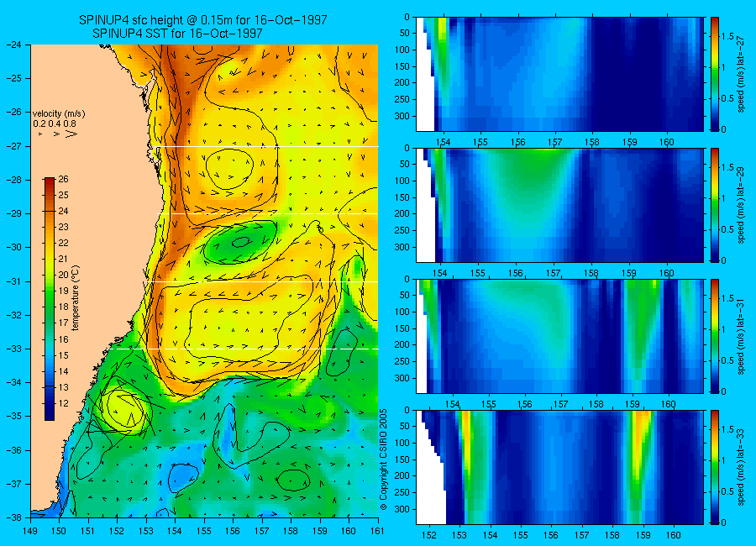Click the lat=-31 vertical speed section panel
This screenshot has width=756, height=546.
(x=559, y=336)
